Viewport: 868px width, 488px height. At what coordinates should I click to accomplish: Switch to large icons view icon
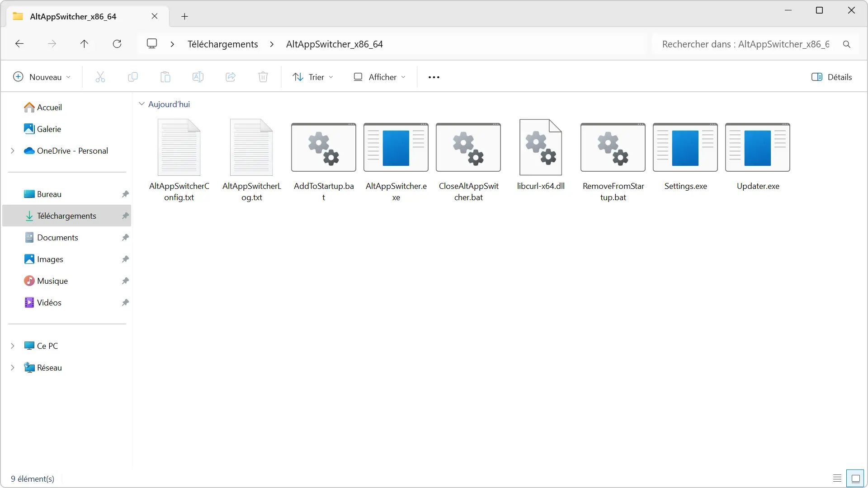coord(856,478)
